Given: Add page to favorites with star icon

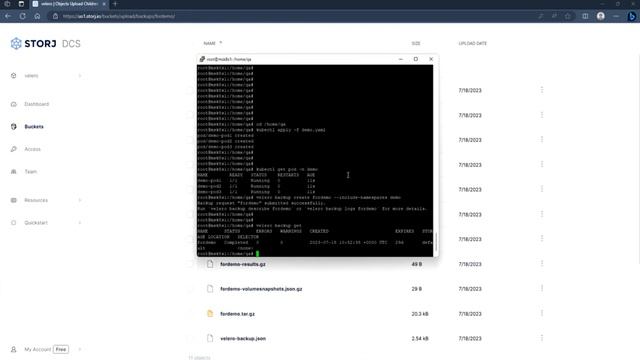Looking at the screenshot, I should [x=568, y=16].
